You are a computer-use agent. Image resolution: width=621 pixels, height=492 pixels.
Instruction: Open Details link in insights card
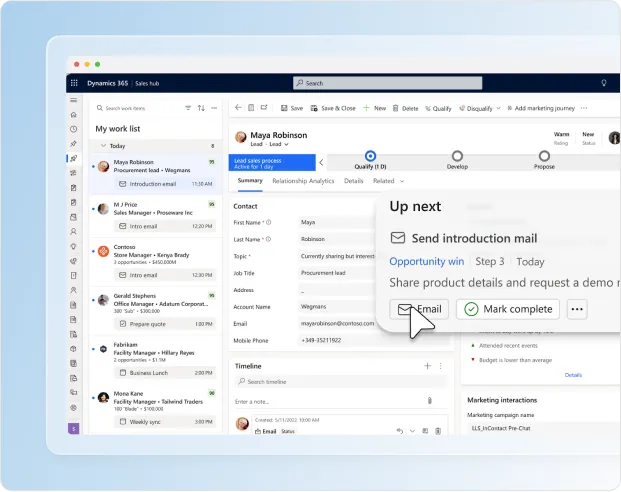573,375
